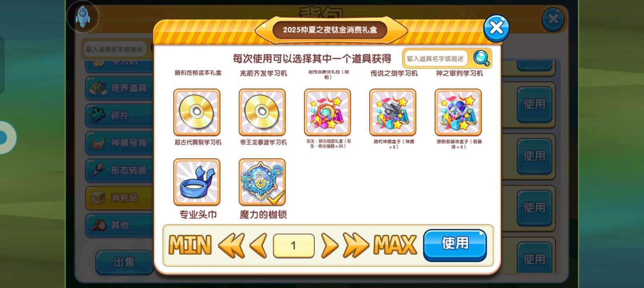This screenshot has height=288, width=644.
Task: Select the 专业头巾 blue headband item
Action: click(x=197, y=182)
